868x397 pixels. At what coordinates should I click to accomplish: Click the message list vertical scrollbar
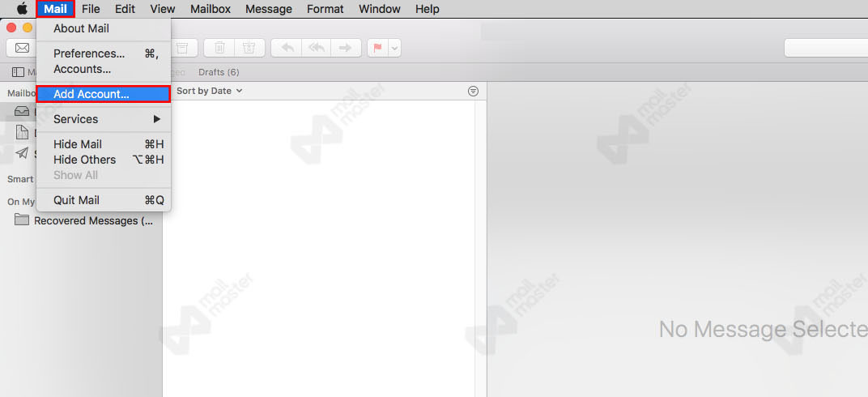480,248
